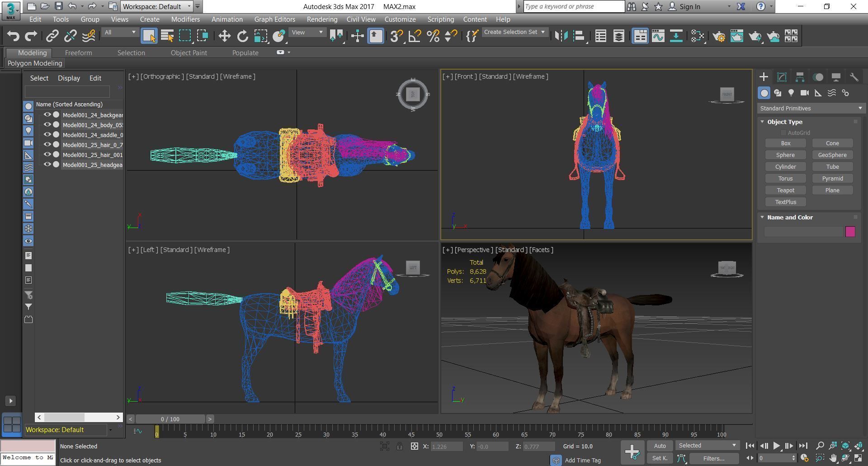Choose the Select and Scale tool
868x466 pixels.
(x=261, y=36)
